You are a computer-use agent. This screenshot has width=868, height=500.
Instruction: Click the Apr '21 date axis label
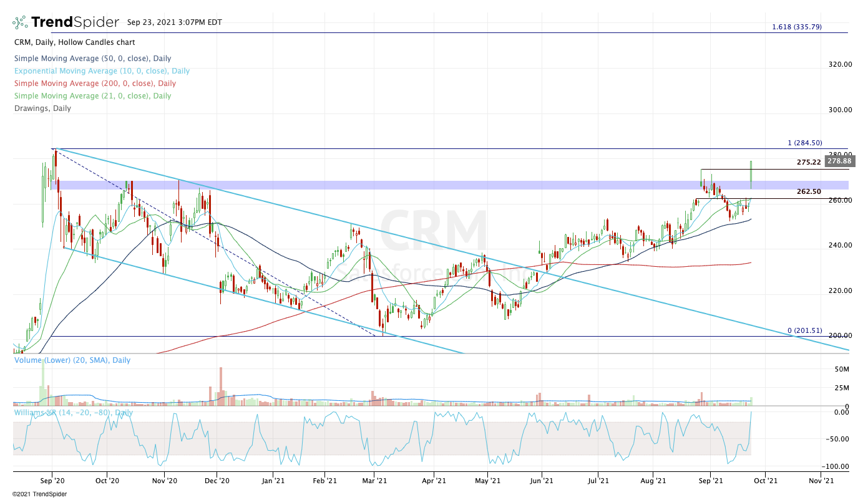tap(434, 481)
